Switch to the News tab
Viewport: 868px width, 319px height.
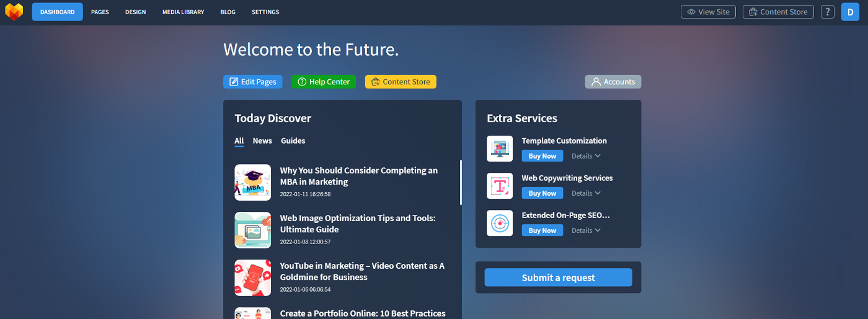pyautogui.click(x=262, y=141)
